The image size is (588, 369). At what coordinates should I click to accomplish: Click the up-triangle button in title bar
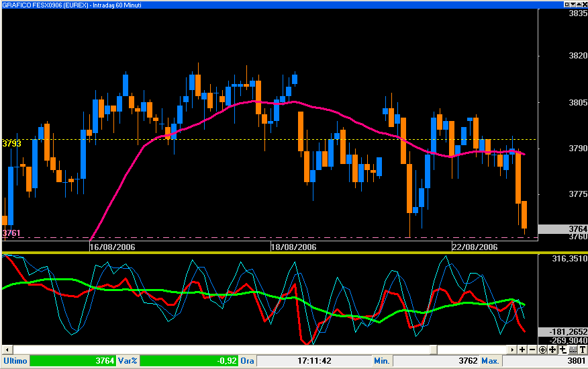(x=578, y=5)
